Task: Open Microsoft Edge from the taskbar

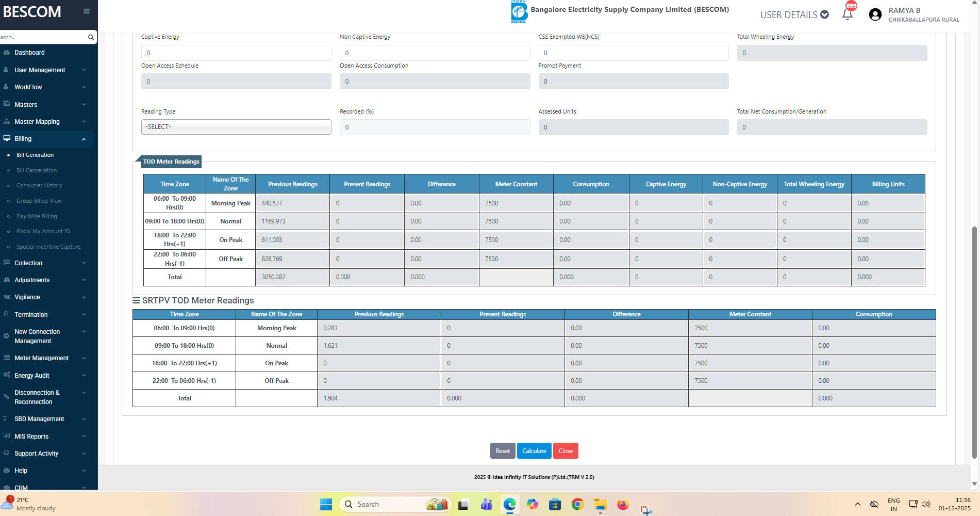Action: [x=509, y=505]
